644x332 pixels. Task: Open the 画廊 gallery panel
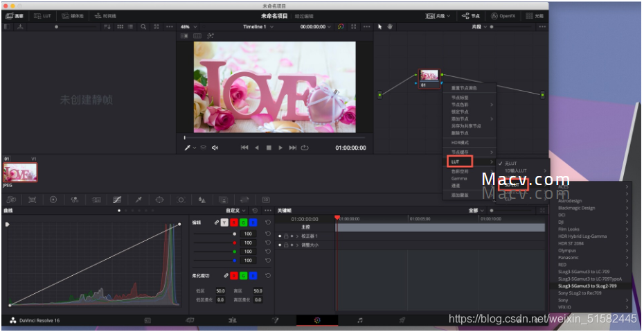[x=15, y=16]
